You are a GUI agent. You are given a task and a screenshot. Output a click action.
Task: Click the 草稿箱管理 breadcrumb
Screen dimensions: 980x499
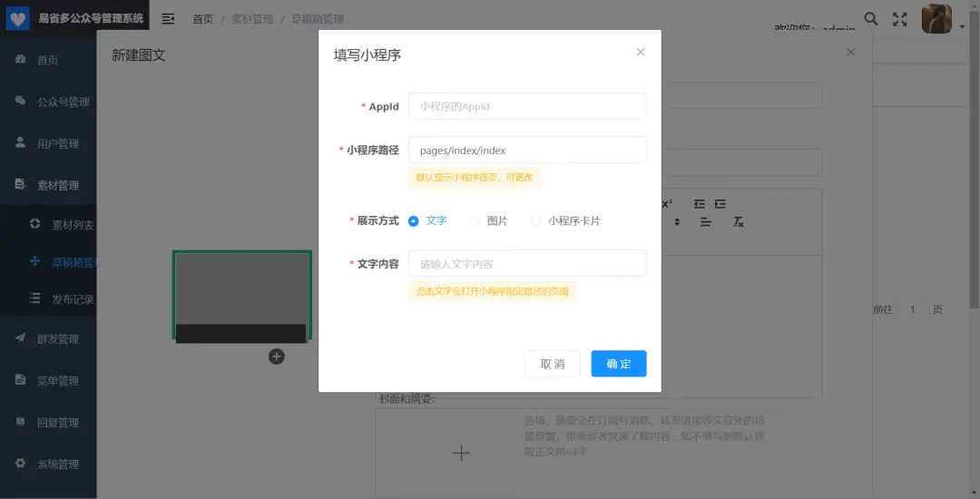(318, 19)
